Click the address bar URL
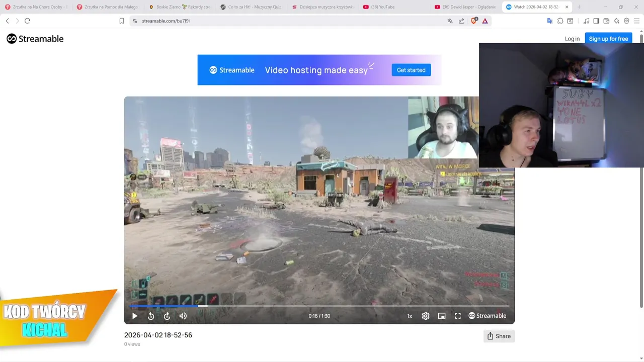Image resolution: width=644 pixels, height=362 pixels. tap(166, 21)
